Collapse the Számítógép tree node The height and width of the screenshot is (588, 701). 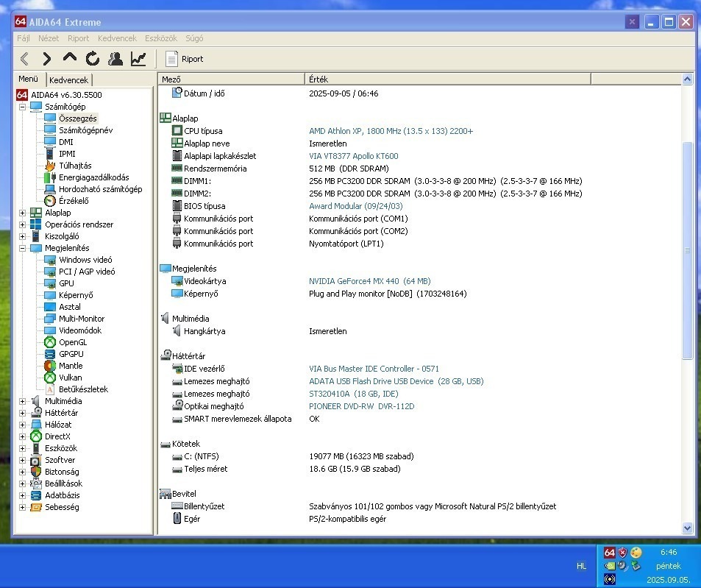pyautogui.click(x=22, y=107)
